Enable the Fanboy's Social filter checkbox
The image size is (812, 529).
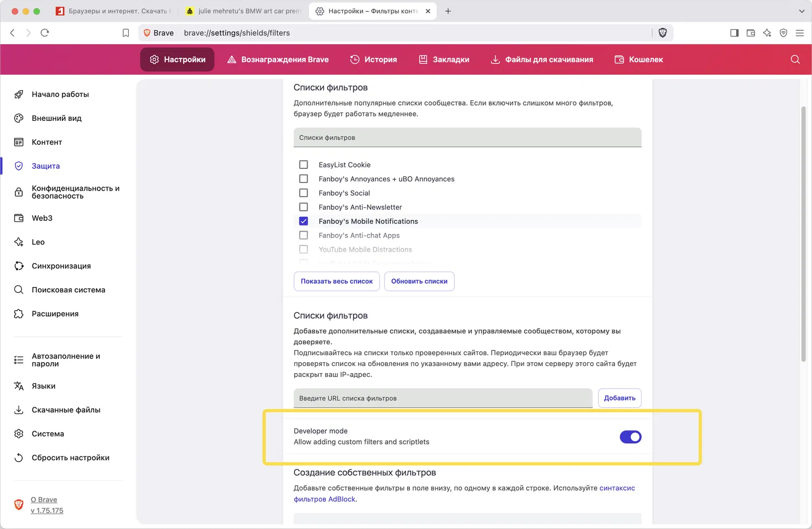304,193
